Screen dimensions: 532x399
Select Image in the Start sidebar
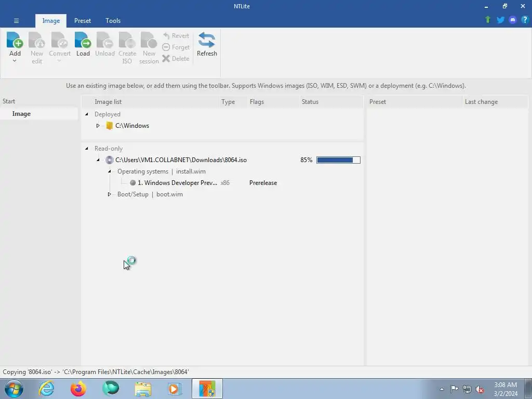tap(38, 114)
